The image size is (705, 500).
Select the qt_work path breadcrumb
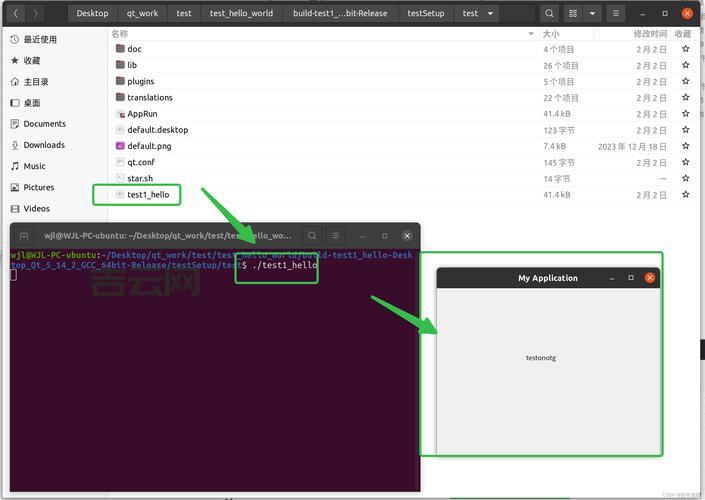point(142,14)
